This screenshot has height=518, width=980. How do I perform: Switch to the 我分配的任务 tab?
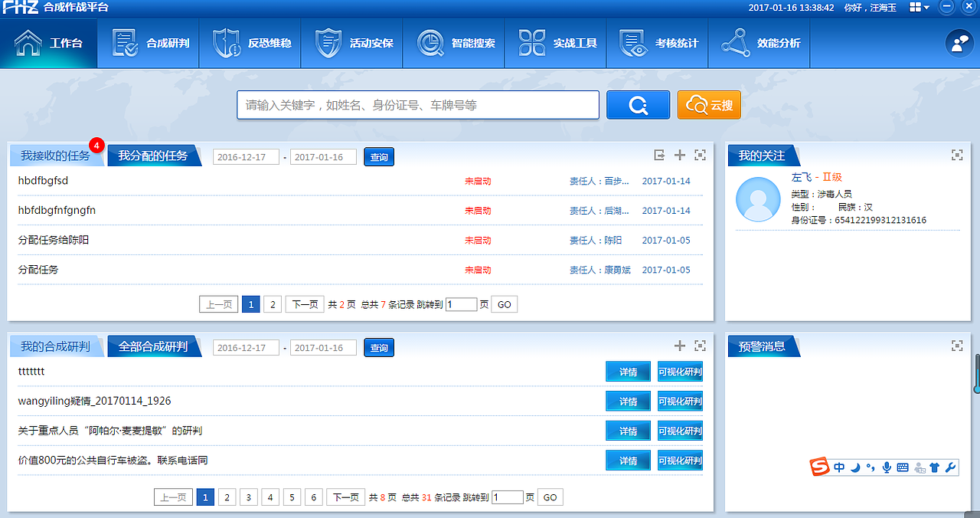click(153, 155)
